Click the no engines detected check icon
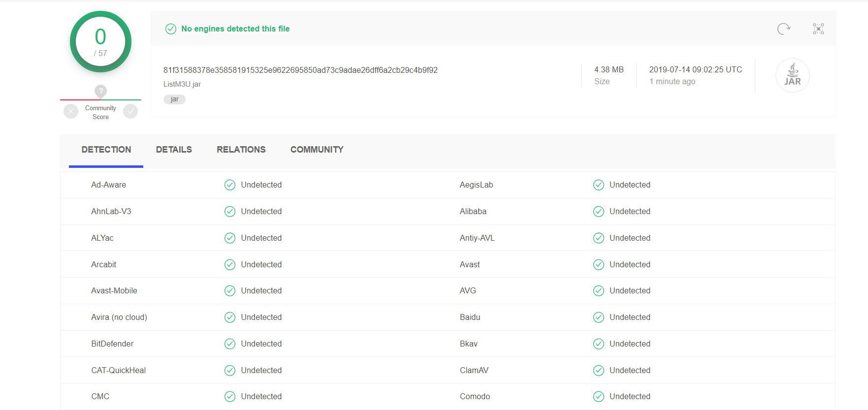The image size is (868, 410). pyautogui.click(x=171, y=29)
